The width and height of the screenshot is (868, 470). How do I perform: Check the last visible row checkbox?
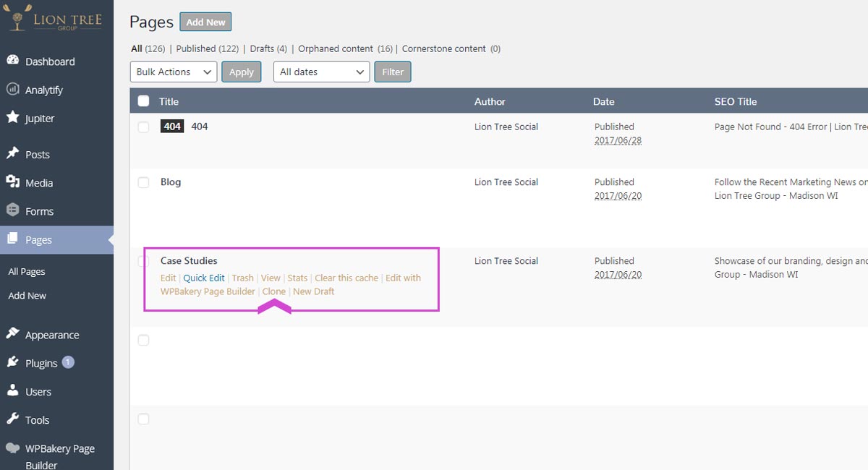(x=143, y=419)
